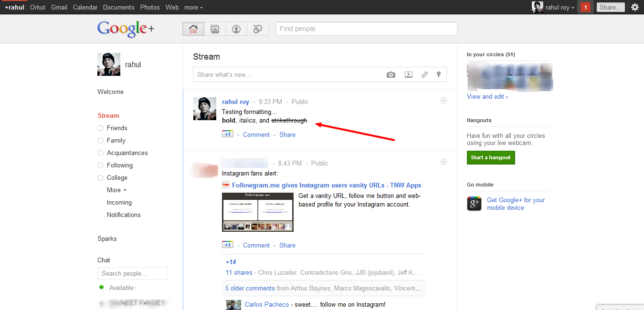Open Sparks in the sidebar

(107, 238)
